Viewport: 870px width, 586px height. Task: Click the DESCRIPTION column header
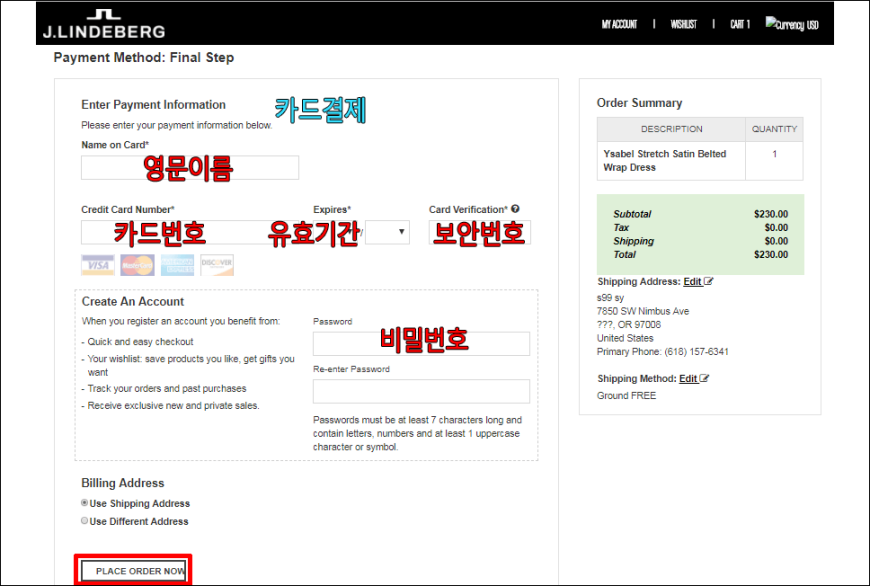click(671, 129)
